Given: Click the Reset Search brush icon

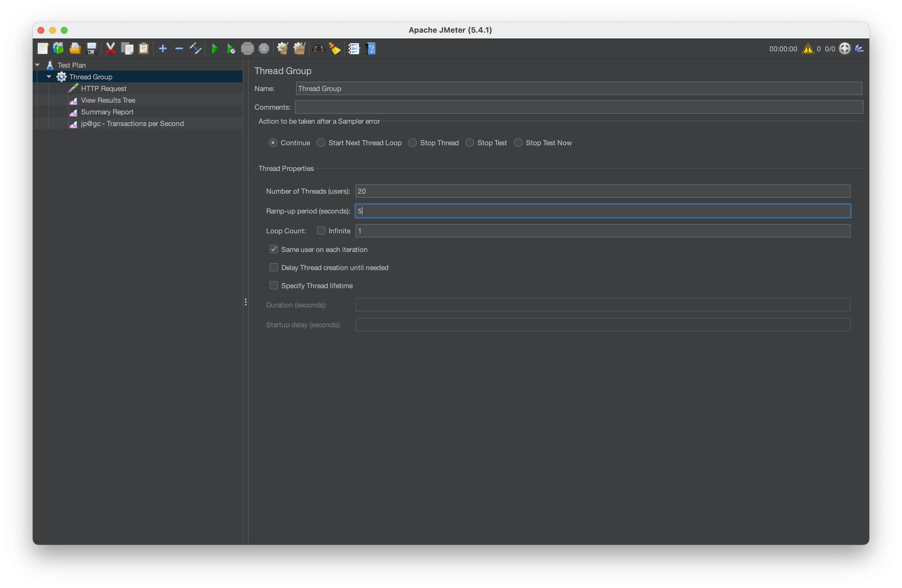Looking at the screenshot, I should 335,48.
